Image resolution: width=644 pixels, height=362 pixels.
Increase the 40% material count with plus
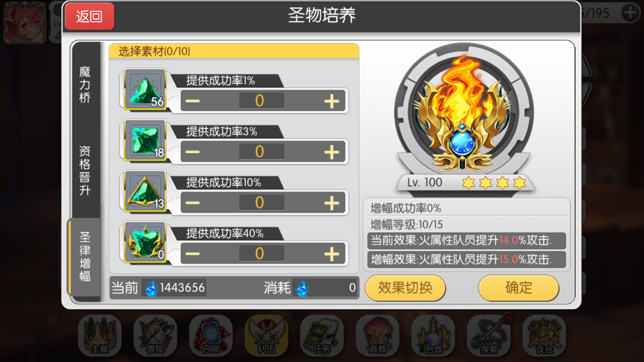click(332, 254)
